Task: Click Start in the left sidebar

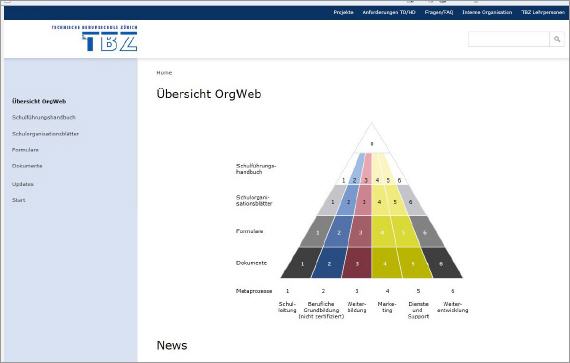Action: (x=19, y=200)
